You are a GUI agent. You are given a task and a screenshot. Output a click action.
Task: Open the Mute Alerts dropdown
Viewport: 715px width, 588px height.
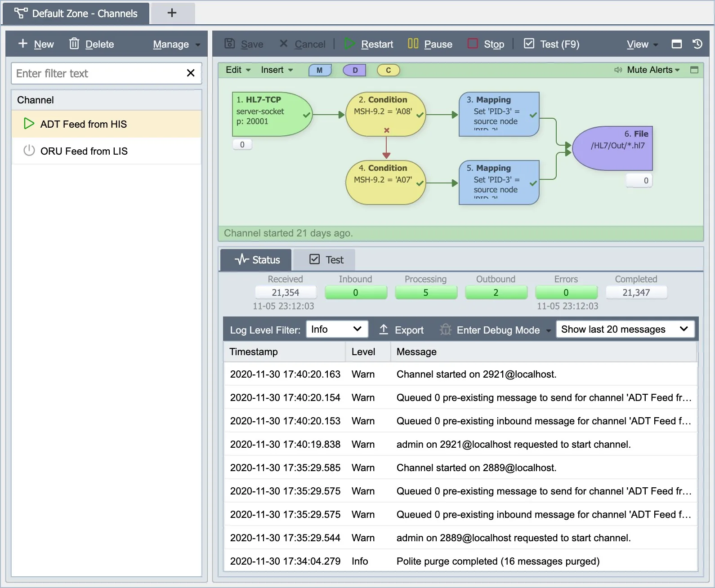[x=647, y=70]
